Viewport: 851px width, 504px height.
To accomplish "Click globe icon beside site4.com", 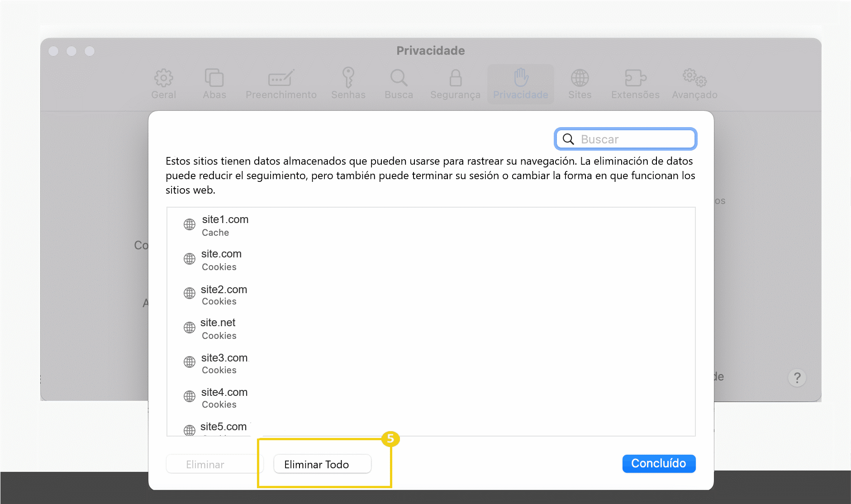I will (x=190, y=396).
